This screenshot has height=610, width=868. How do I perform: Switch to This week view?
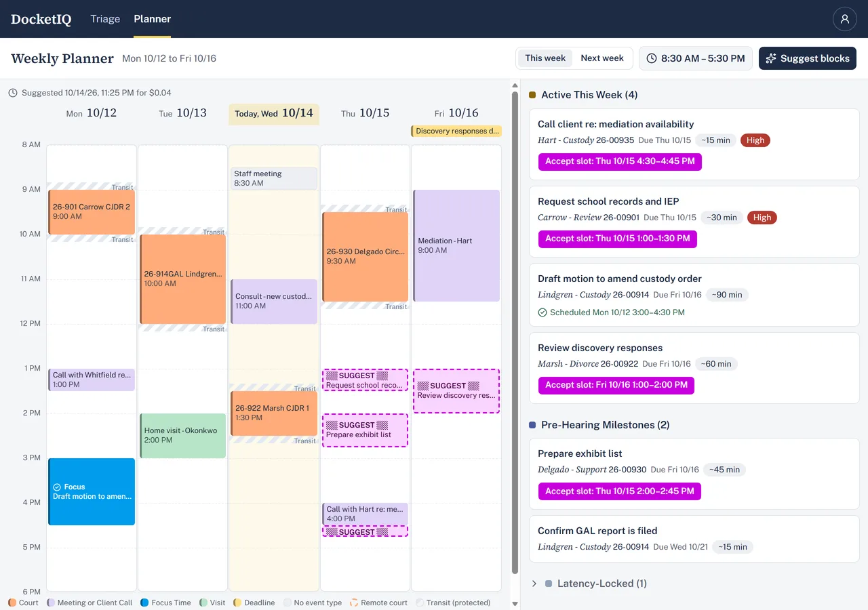tap(545, 58)
